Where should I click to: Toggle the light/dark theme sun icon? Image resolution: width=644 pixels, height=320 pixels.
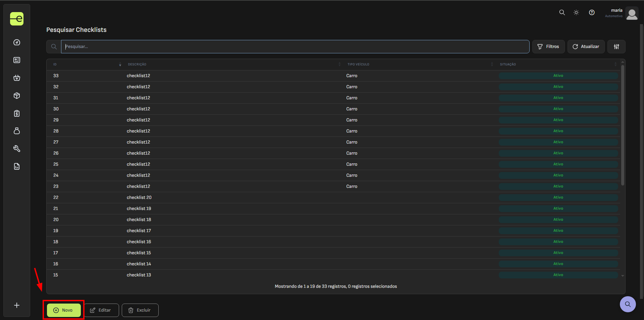tap(576, 12)
